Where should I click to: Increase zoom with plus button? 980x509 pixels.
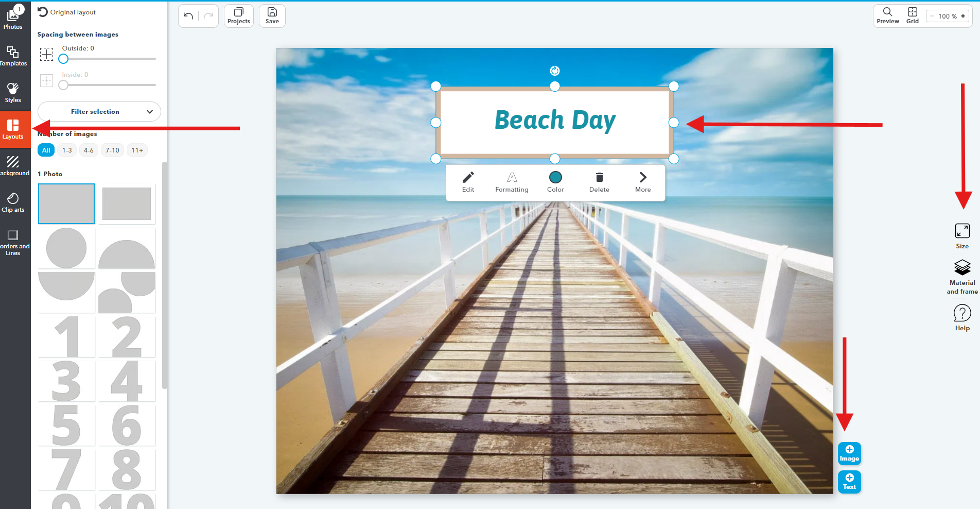(x=963, y=16)
